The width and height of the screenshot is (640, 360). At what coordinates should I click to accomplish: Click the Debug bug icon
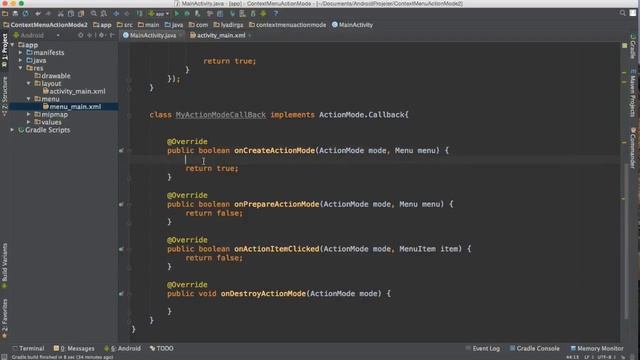(x=187, y=13)
